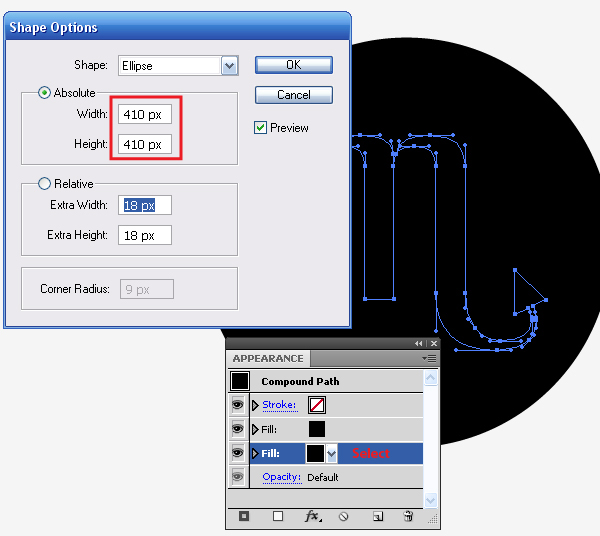Add New Stroke in Appearance panel

point(244,516)
